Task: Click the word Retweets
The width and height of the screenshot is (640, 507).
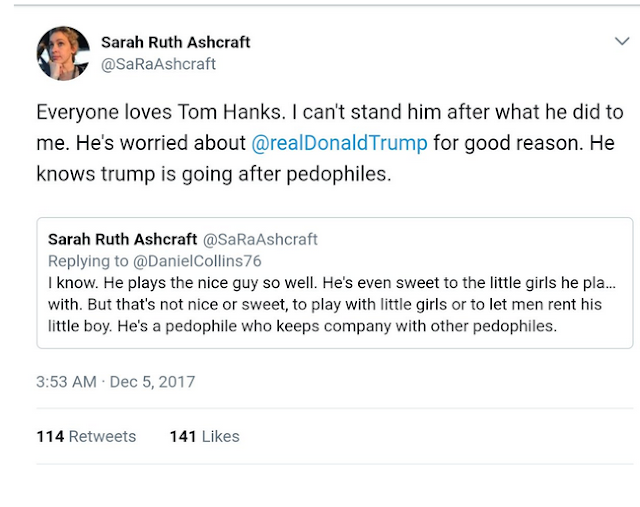Action: 103,436
